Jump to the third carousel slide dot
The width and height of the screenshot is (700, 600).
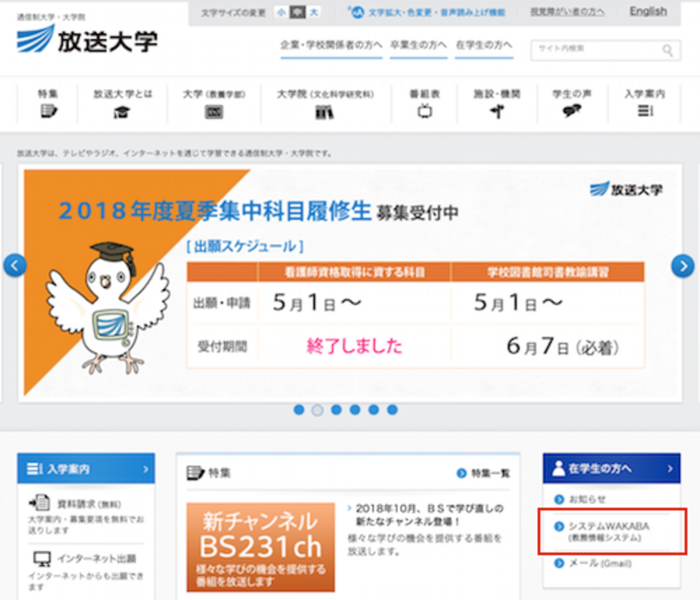337,410
